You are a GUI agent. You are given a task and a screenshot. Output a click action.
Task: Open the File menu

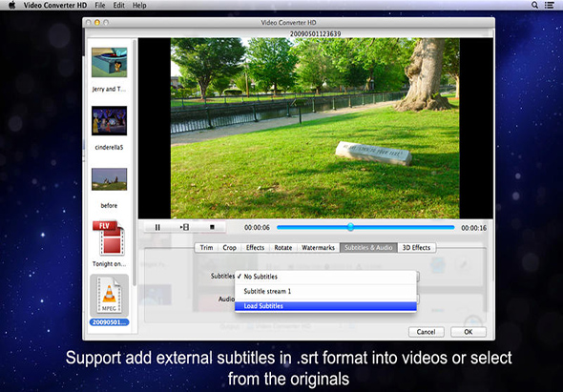click(100, 5)
